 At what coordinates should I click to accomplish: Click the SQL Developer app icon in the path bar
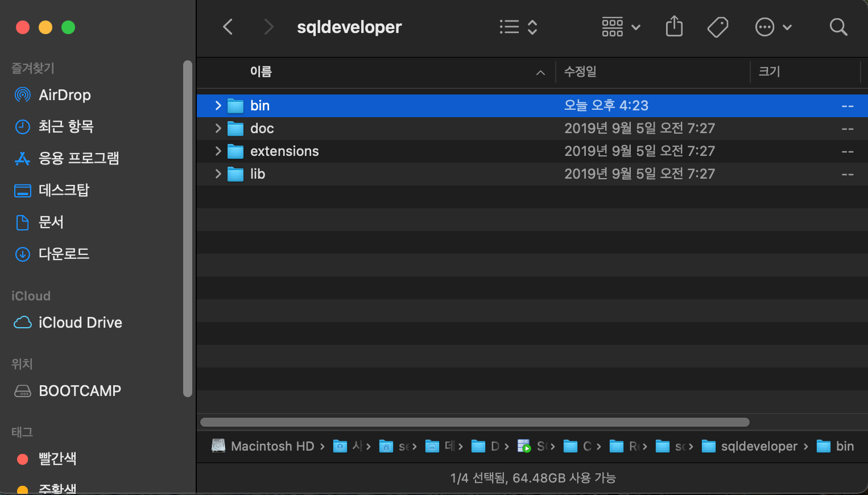[524, 446]
